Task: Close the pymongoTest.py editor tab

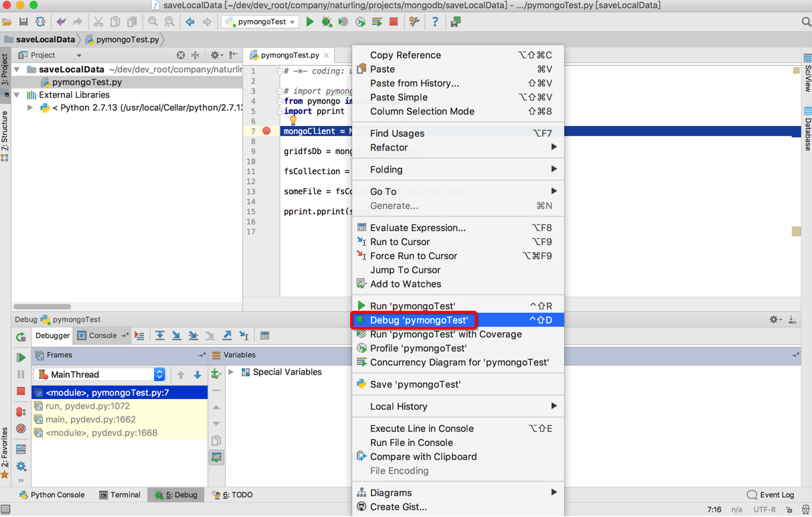Action: [327, 56]
